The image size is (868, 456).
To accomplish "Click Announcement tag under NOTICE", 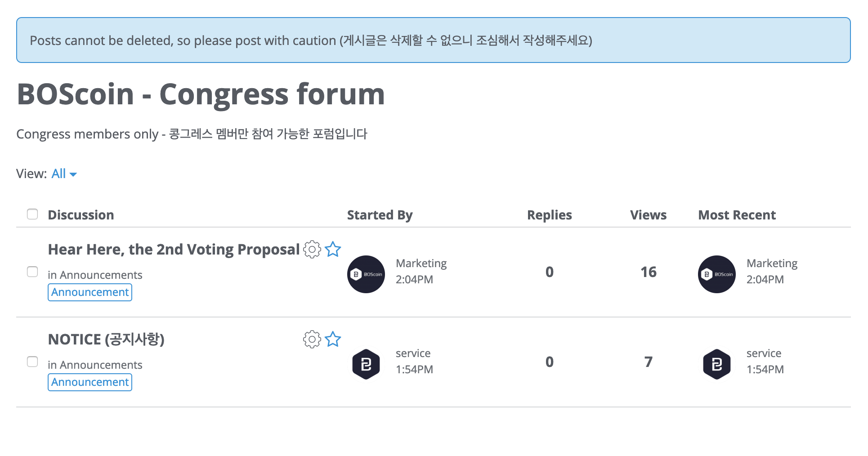I will tap(90, 382).
